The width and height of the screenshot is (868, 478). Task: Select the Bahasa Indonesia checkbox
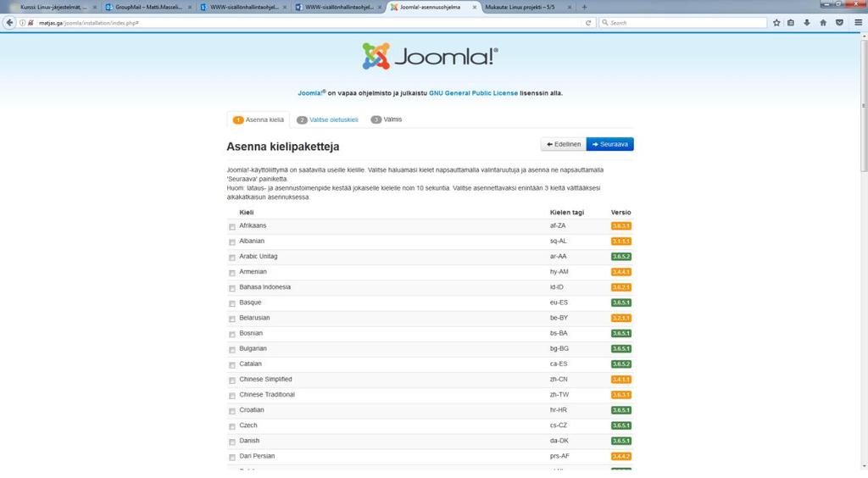(232, 288)
